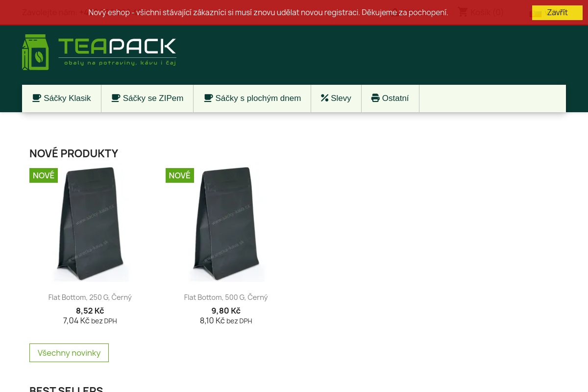Close the red notification banner with Zavřít
Image resolution: width=588 pixels, height=392 pixels.
point(557,13)
